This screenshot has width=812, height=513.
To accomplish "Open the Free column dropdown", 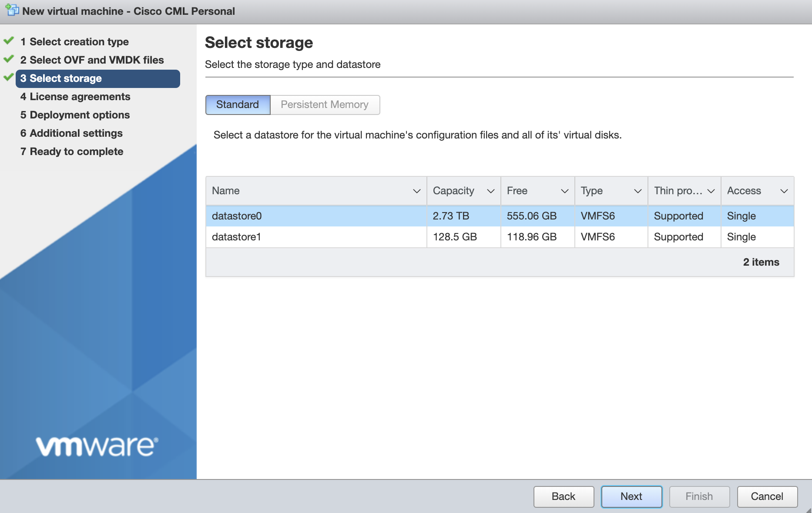I will (564, 191).
